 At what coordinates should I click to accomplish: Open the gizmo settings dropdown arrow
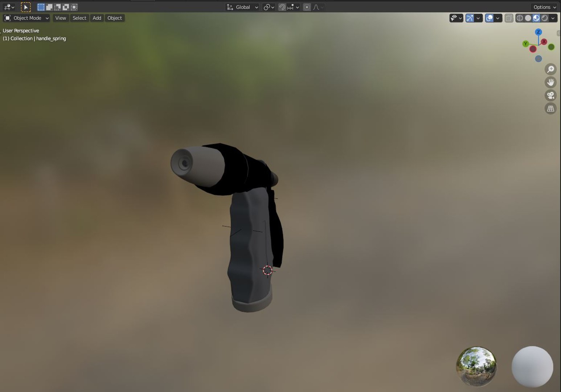(478, 18)
